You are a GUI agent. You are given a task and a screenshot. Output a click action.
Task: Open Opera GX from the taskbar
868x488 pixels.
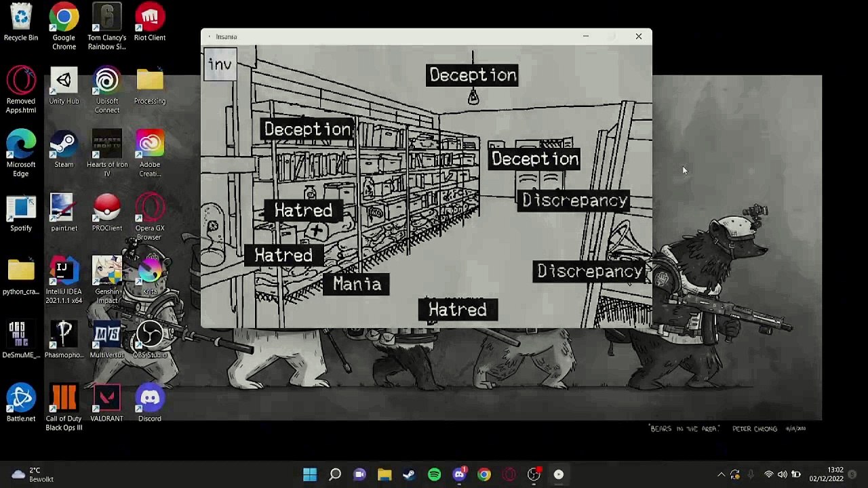509,474
